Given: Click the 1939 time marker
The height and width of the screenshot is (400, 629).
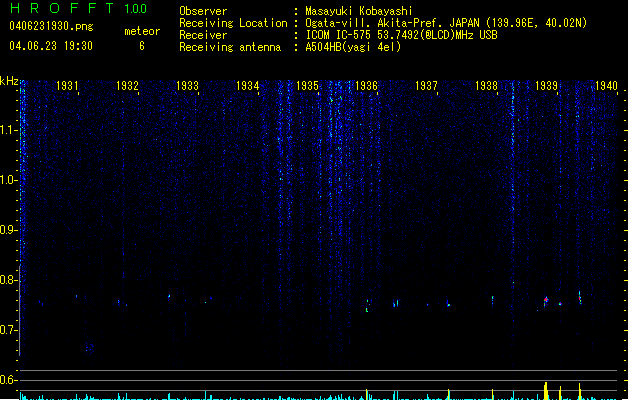Looking at the screenshot, I should (x=546, y=85).
